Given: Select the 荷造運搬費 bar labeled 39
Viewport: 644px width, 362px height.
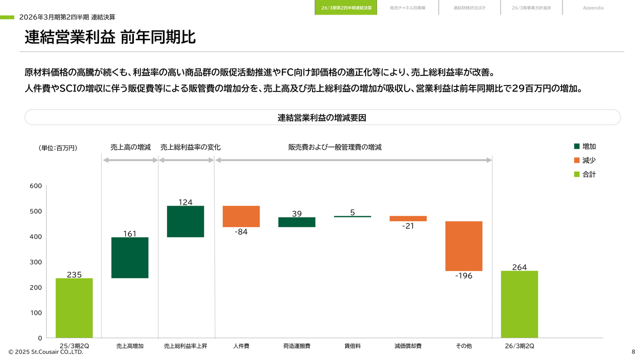Looking at the screenshot, I should [x=297, y=222].
